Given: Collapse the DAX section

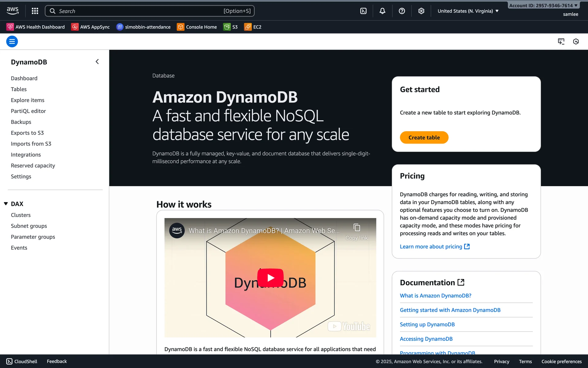Looking at the screenshot, I should pyautogui.click(x=6, y=204).
